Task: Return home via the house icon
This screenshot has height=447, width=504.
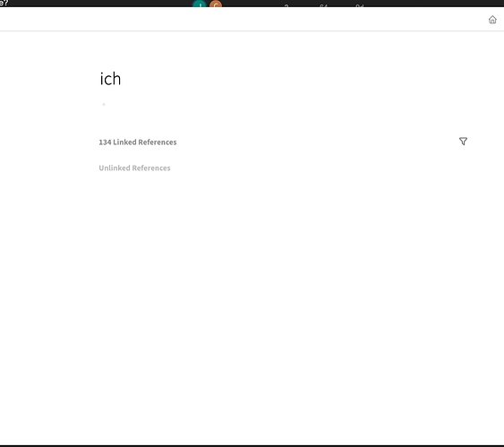Action: [492, 20]
